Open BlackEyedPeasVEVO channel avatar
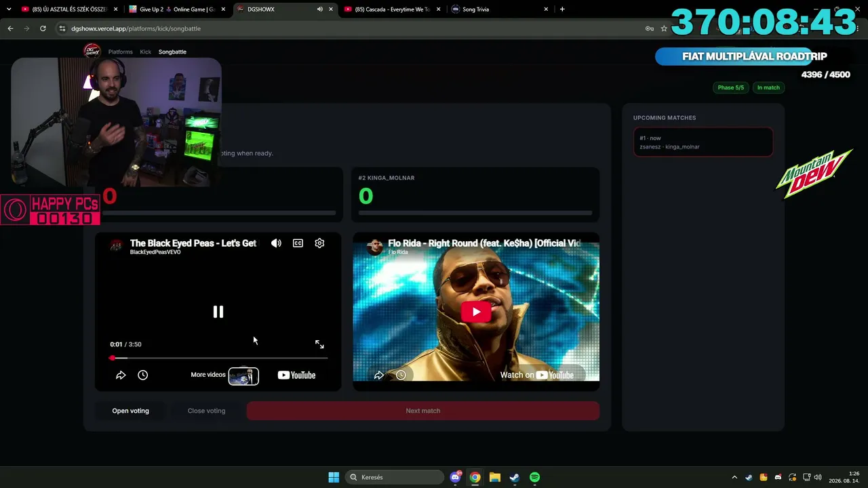 tap(117, 245)
